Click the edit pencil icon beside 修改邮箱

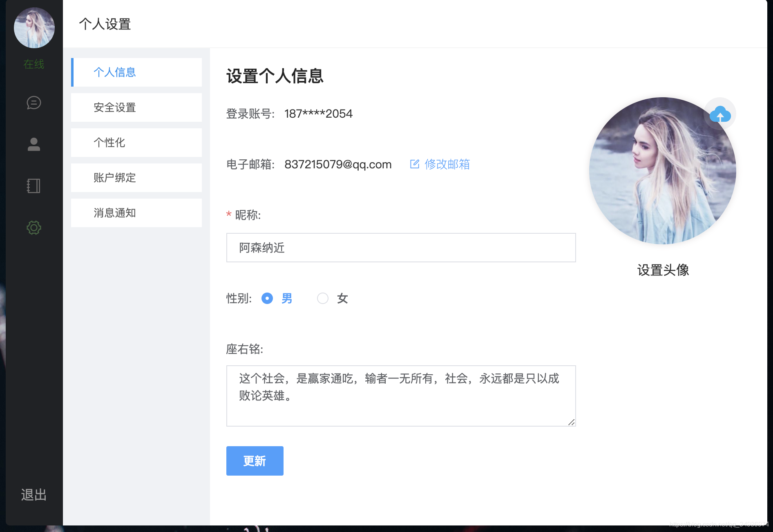point(415,164)
